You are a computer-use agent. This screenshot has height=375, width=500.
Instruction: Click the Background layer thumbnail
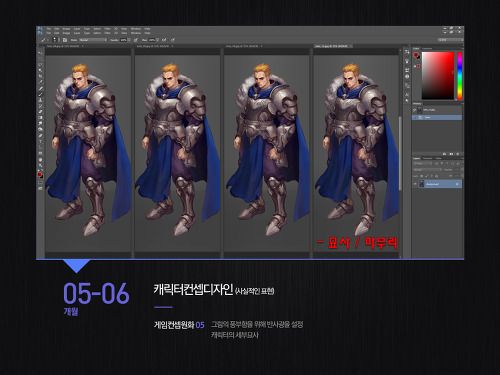[422, 184]
